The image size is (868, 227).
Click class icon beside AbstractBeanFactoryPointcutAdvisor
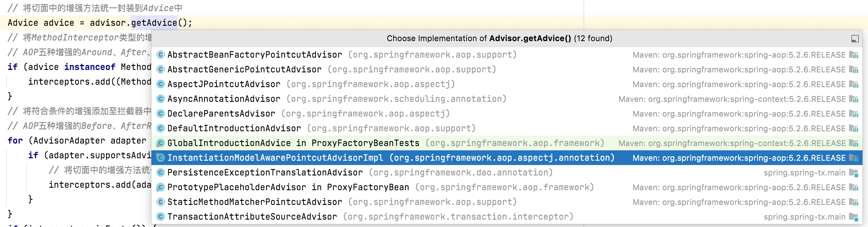click(x=161, y=55)
